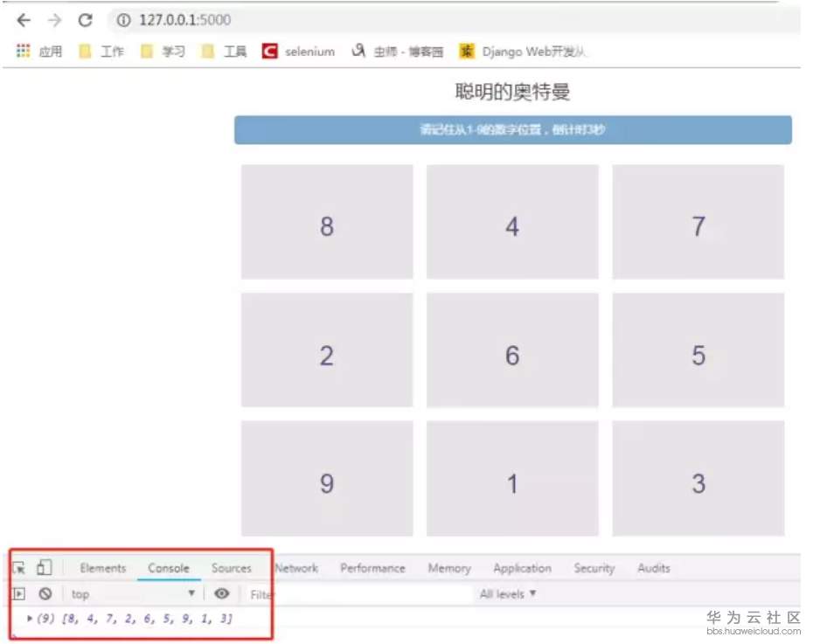Activate DevTools inspect element picker
This screenshot has width=813, height=644.
point(19,568)
